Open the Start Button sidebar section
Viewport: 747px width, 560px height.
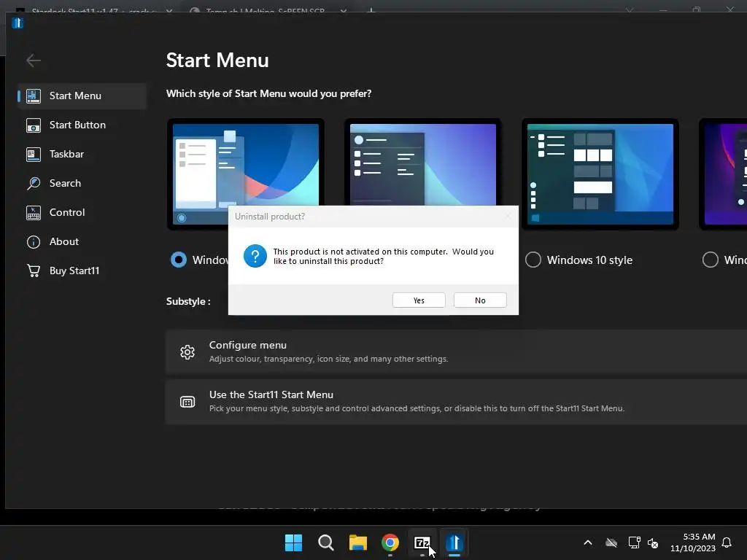pyautogui.click(x=82, y=125)
